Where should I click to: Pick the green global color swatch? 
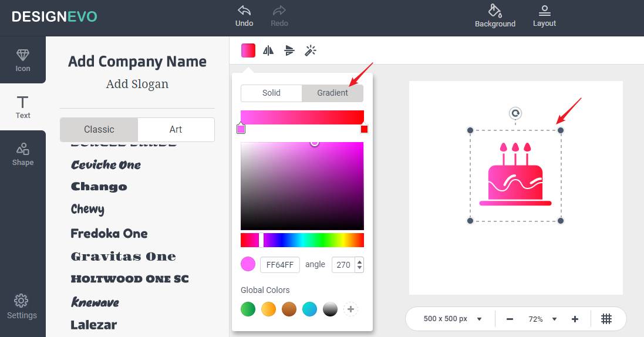pos(248,309)
